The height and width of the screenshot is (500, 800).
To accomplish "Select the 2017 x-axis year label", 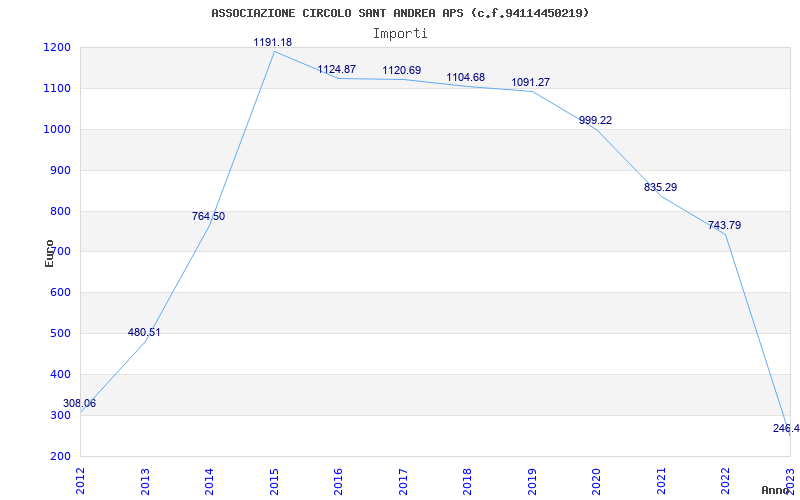I will coord(403,480).
